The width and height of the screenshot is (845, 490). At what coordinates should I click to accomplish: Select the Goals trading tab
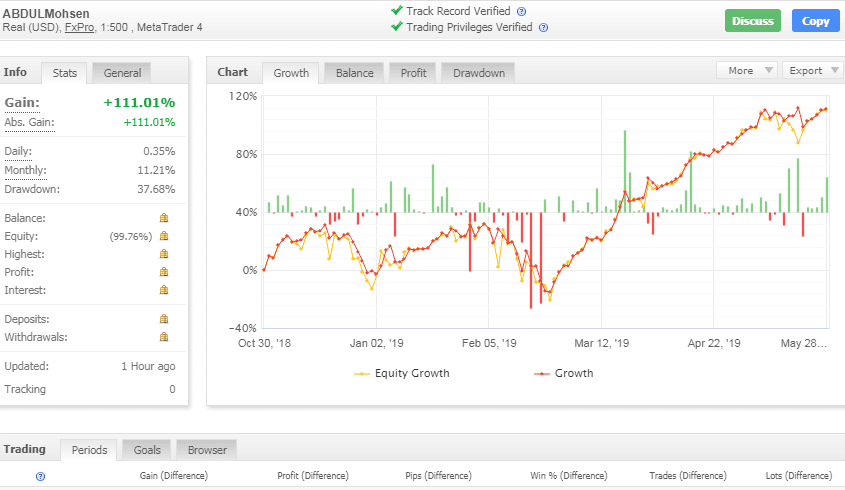(x=146, y=450)
